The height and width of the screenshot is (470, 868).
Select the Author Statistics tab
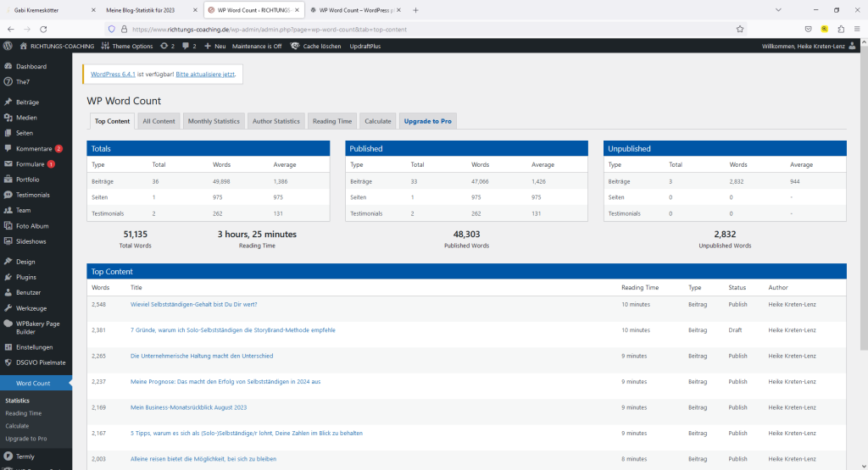[x=276, y=121]
